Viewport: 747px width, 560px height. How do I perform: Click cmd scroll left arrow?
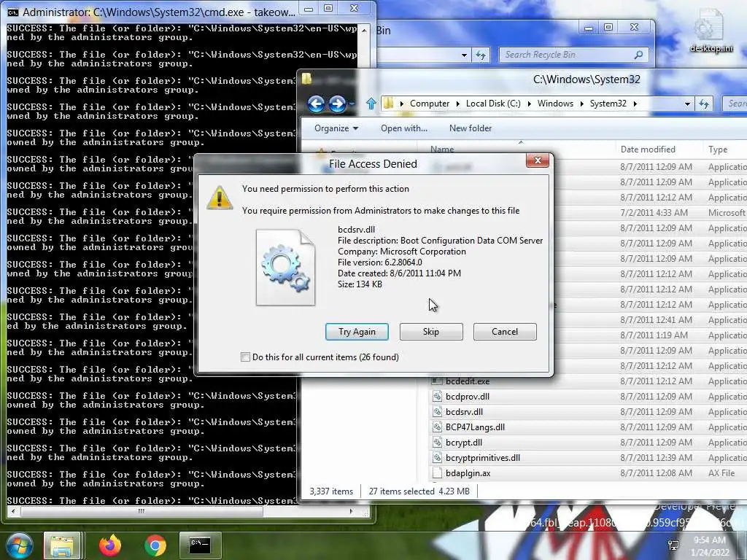13,511
